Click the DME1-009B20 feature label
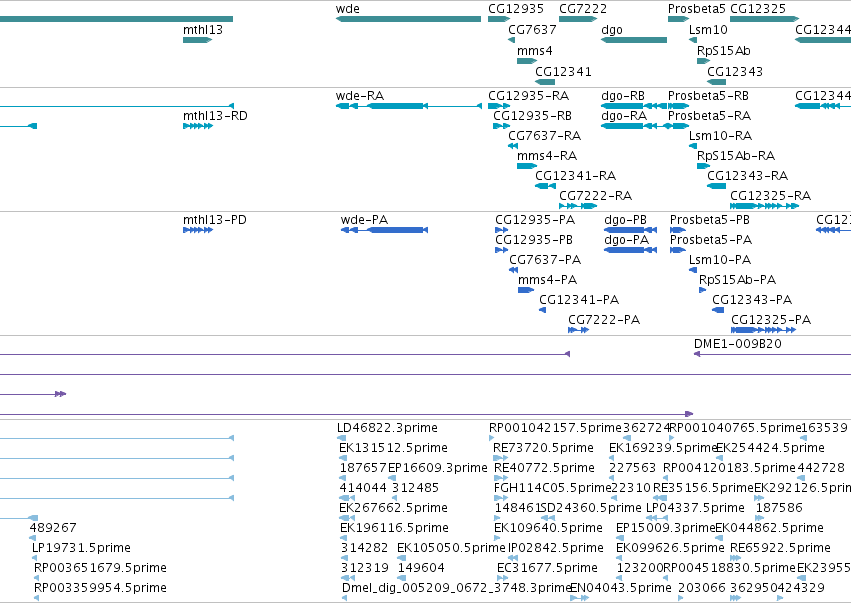This screenshot has width=851, height=603. point(738,344)
